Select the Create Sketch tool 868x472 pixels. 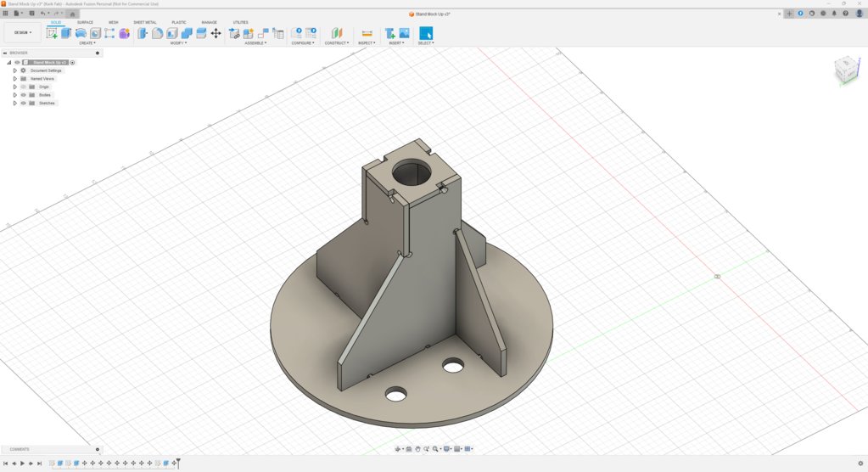coord(52,33)
